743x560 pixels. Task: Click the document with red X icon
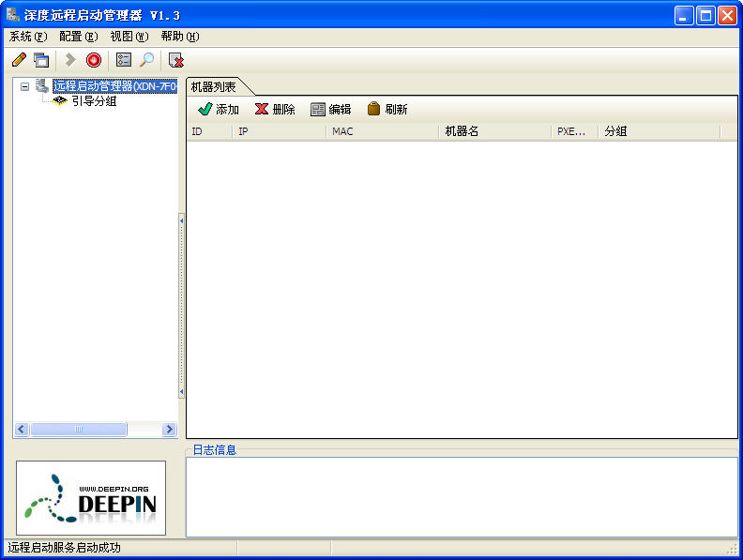(x=176, y=60)
